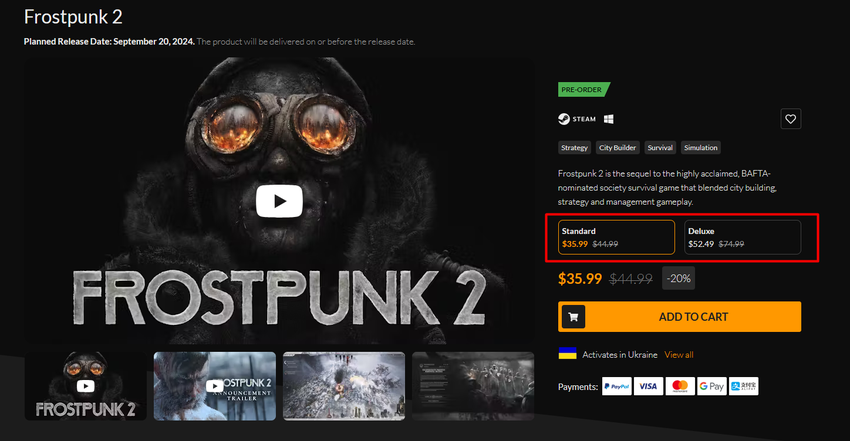Open the Strategy genre tag
Image resolution: width=850 pixels, height=441 pixels.
pyautogui.click(x=575, y=148)
